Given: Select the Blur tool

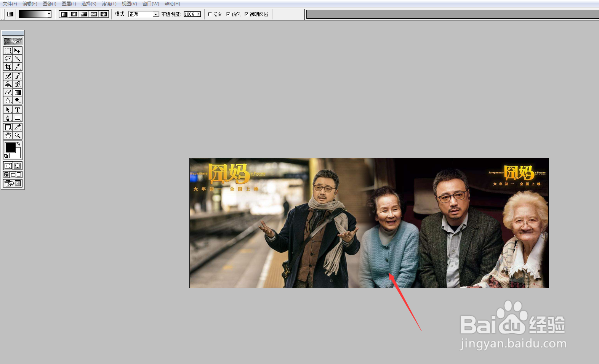Looking at the screenshot, I should coord(8,100).
